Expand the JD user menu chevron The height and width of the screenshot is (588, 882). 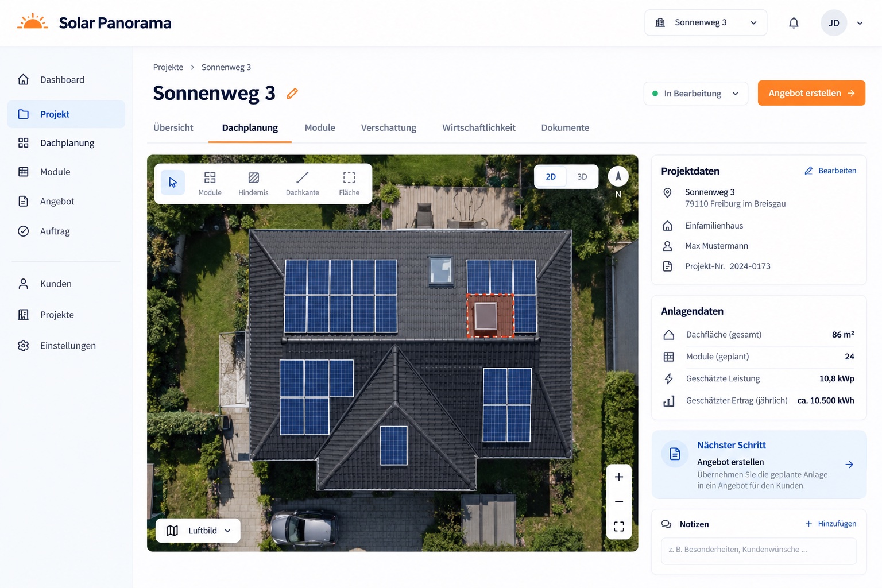[x=860, y=24]
